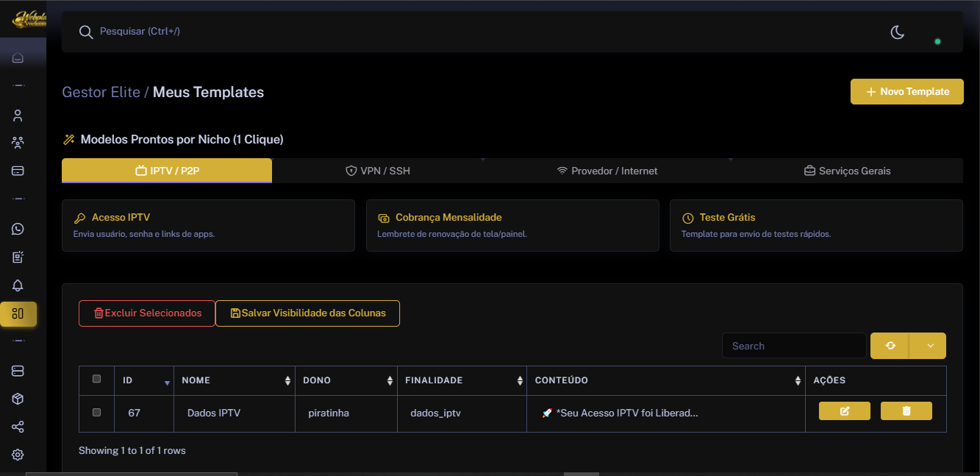Image resolution: width=980 pixels, height=476 pixels.
Task: Sort by the NOME column
Action: coord(235,380)
